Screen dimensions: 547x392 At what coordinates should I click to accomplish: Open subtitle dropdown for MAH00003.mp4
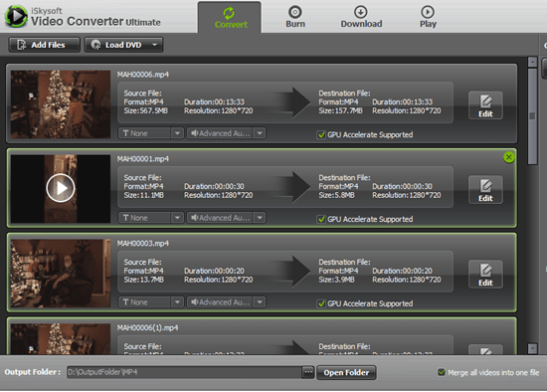[177, 302]
